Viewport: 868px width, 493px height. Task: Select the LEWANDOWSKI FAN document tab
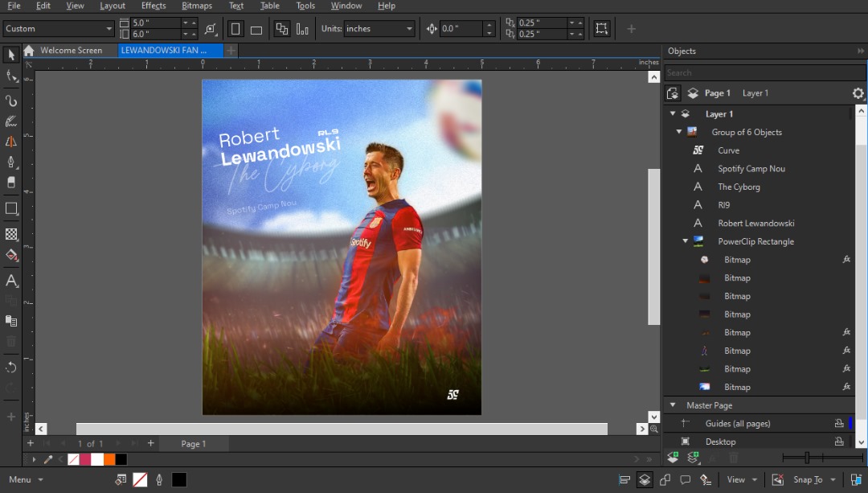pyautogui.click(x=170, y=51)
